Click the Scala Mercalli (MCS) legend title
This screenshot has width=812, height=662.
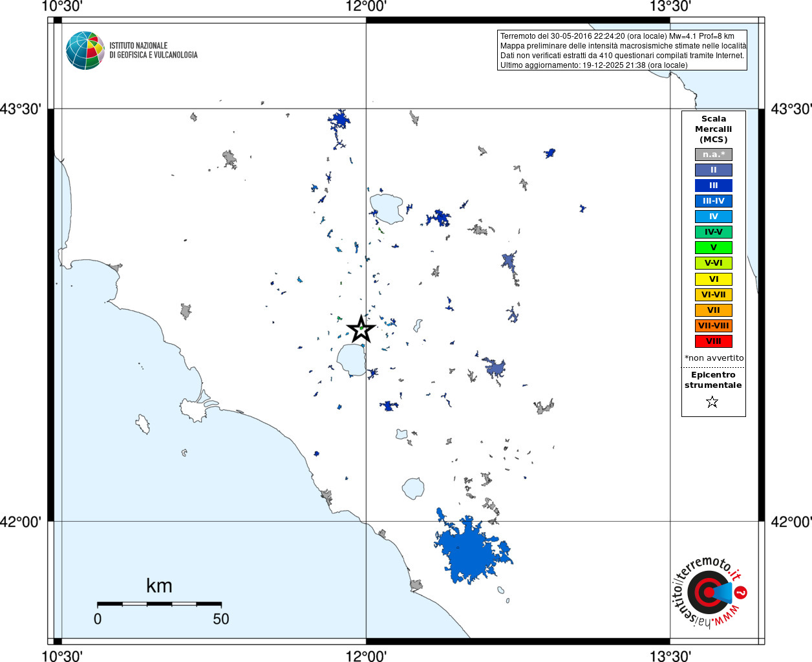pyautogui.click(x=713, y=129)
